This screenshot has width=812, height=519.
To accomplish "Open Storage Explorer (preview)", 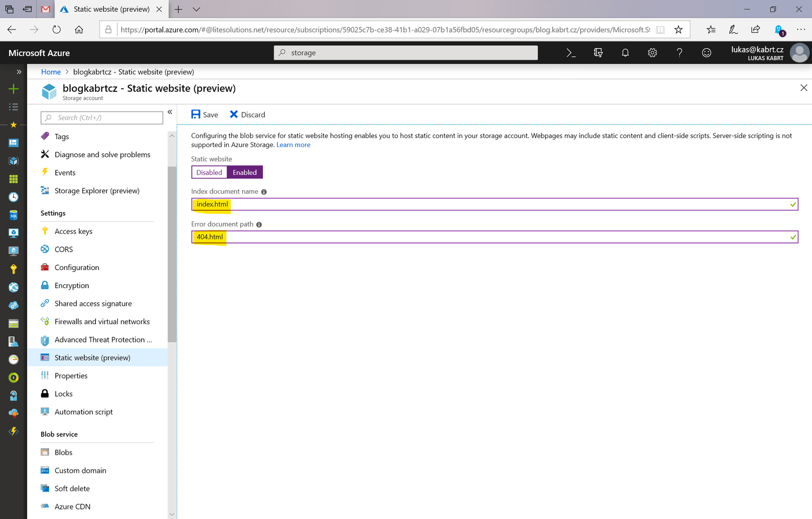I will [97, 191].
